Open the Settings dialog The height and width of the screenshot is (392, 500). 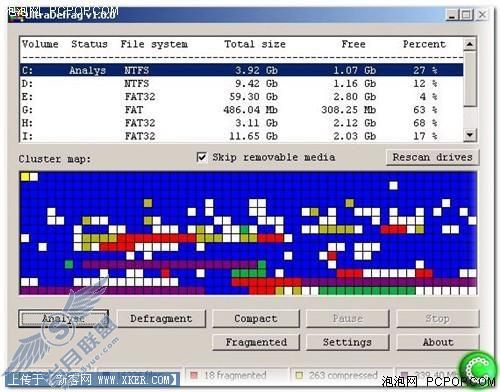point(347,342)
